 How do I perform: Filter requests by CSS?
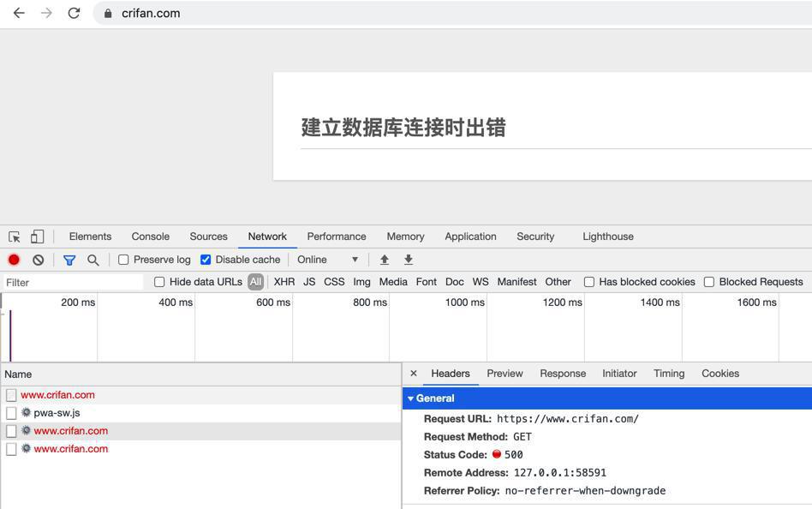(x=334, y=282)
